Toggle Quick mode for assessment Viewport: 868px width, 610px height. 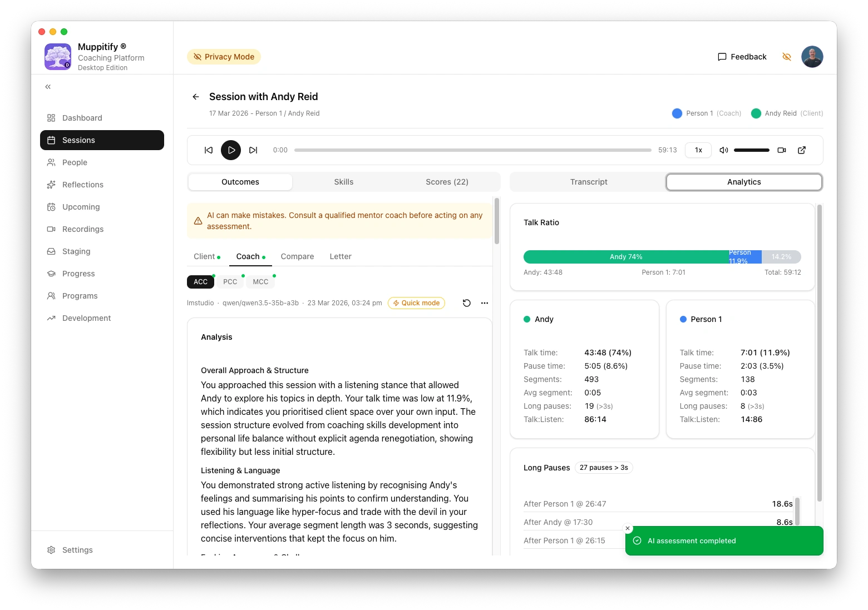(416, 303)
